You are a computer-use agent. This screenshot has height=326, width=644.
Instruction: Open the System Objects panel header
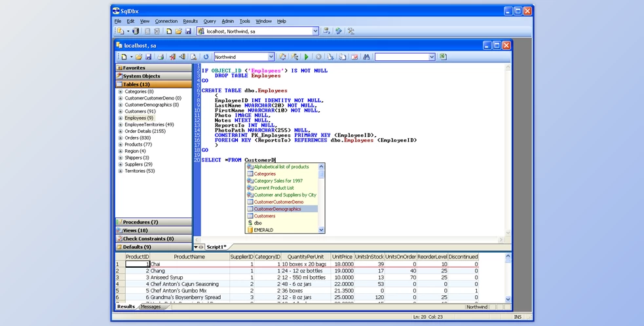point(153,76)
